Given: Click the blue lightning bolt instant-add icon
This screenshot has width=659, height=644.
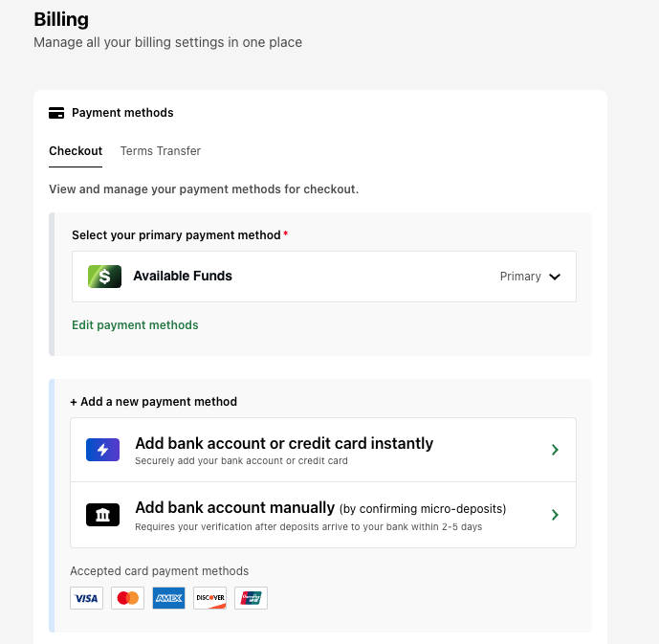Looking at the screenshot, I should pyautogui.click(x=102, y=450).
